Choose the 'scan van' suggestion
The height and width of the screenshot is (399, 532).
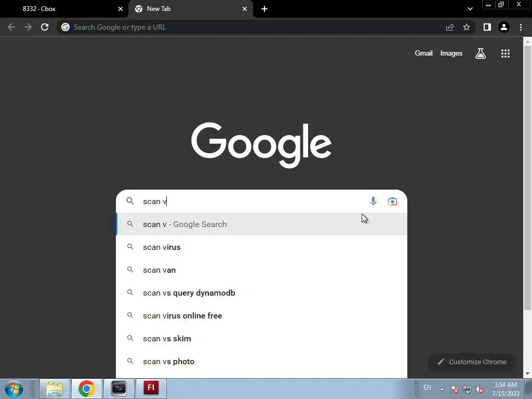pos(262,270)
